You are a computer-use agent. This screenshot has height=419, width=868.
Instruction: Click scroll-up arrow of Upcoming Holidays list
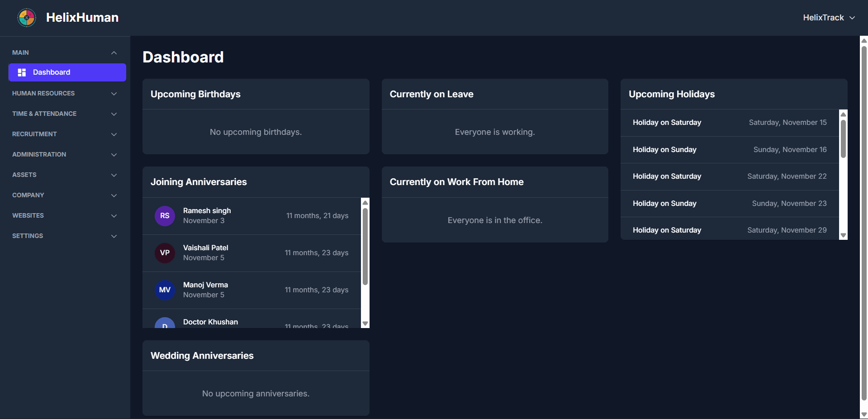843,114
